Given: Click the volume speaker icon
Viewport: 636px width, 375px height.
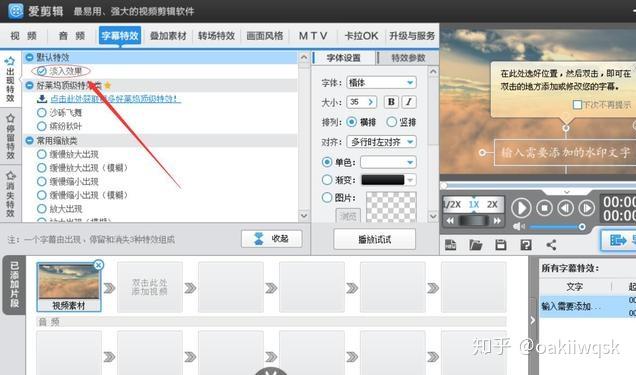Looking at the screenshot, I should click(519, 226).
